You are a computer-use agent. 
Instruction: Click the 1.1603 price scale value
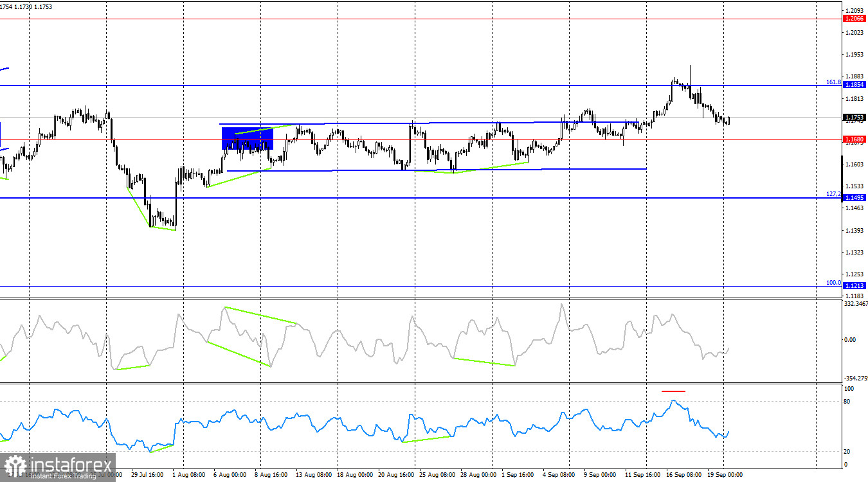point(855,165)
